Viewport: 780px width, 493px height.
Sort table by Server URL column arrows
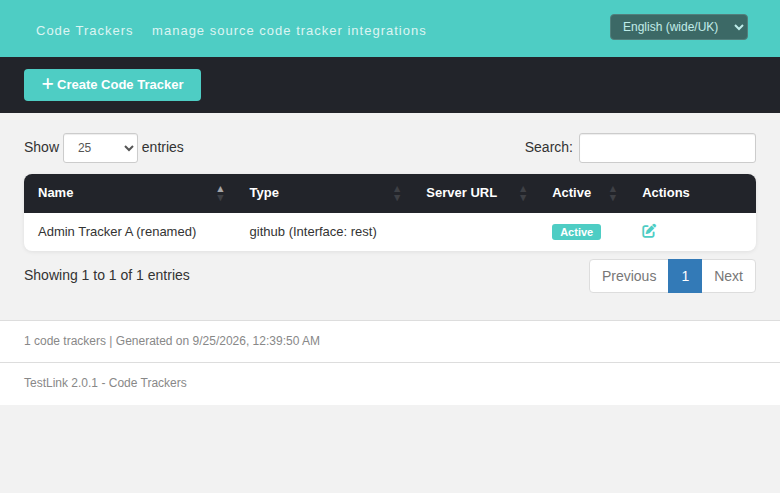point(523,193)
